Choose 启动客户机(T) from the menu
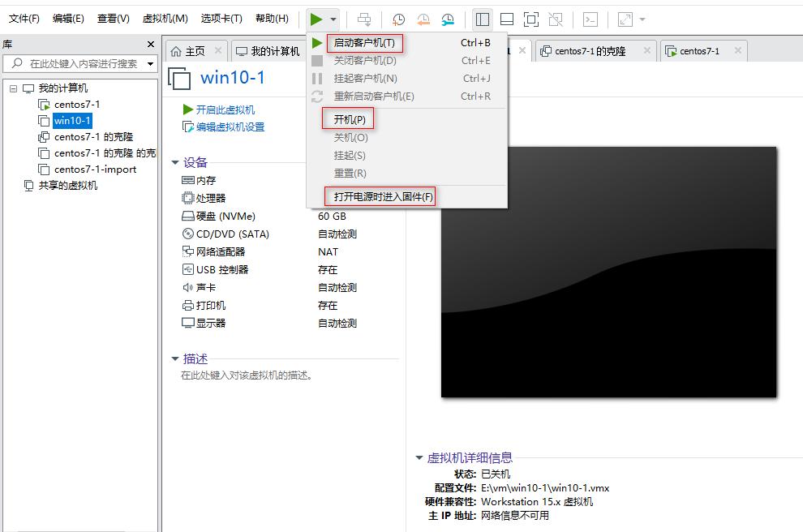The width and height of the screenshot is (803, 532). click(x=363, y=42)
